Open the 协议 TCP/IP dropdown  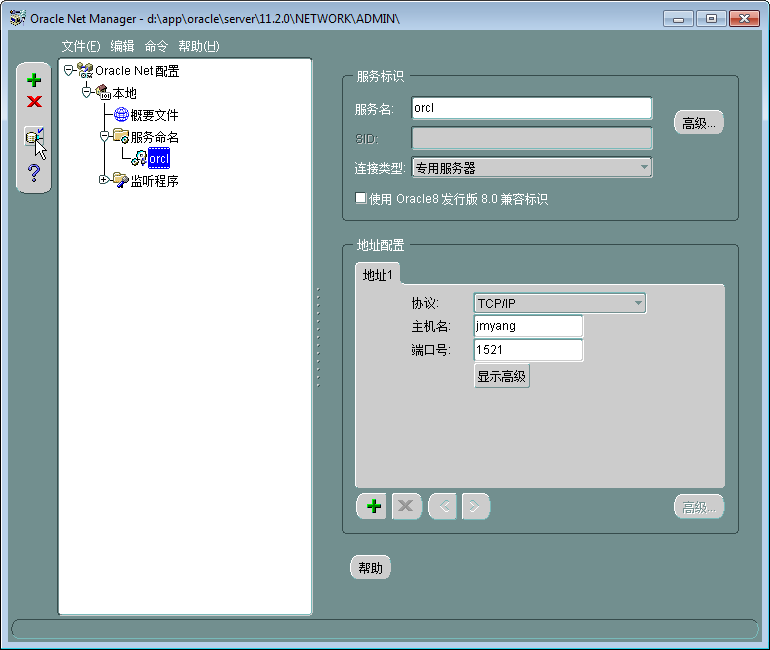click(637, 303)
